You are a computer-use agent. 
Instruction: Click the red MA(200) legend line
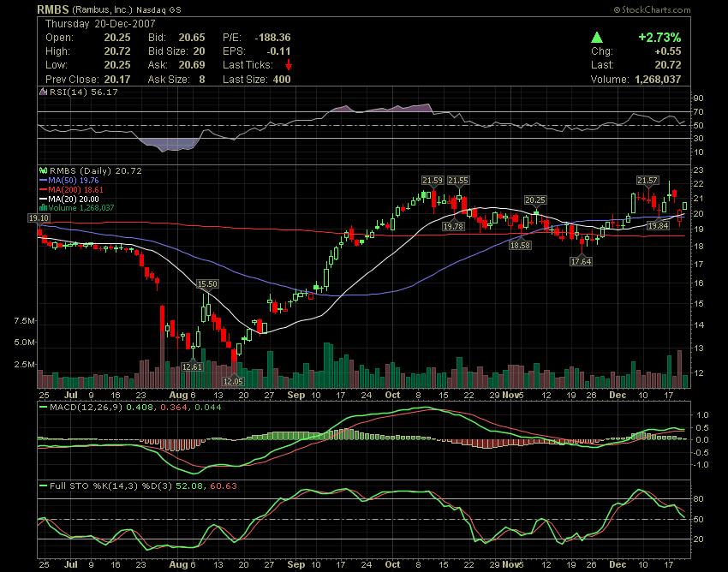point(44,189)
